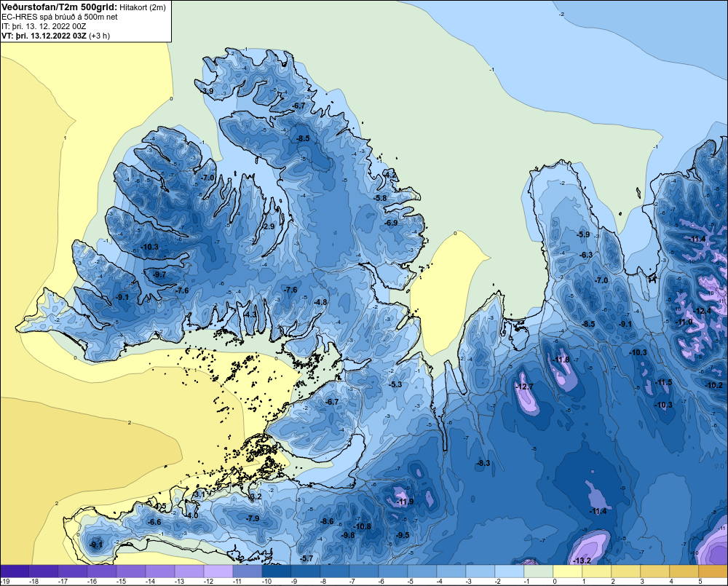Click the -4.8 temperature label
Viewport: 728px width, 586px height.
(x=320, y=302)
